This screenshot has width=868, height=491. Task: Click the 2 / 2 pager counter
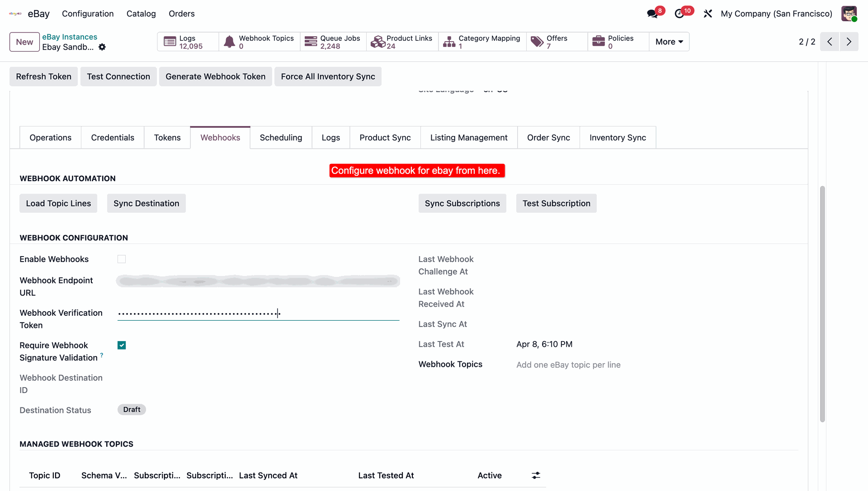pos(807,42)
